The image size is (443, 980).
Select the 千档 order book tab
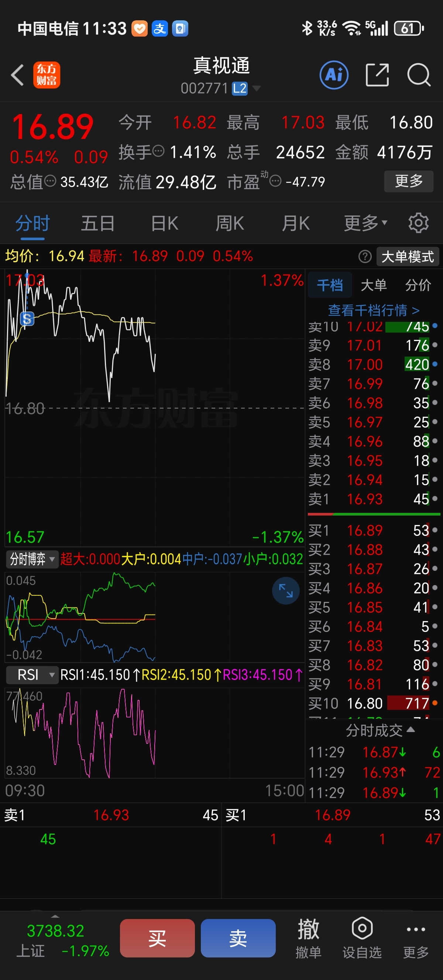330,285
